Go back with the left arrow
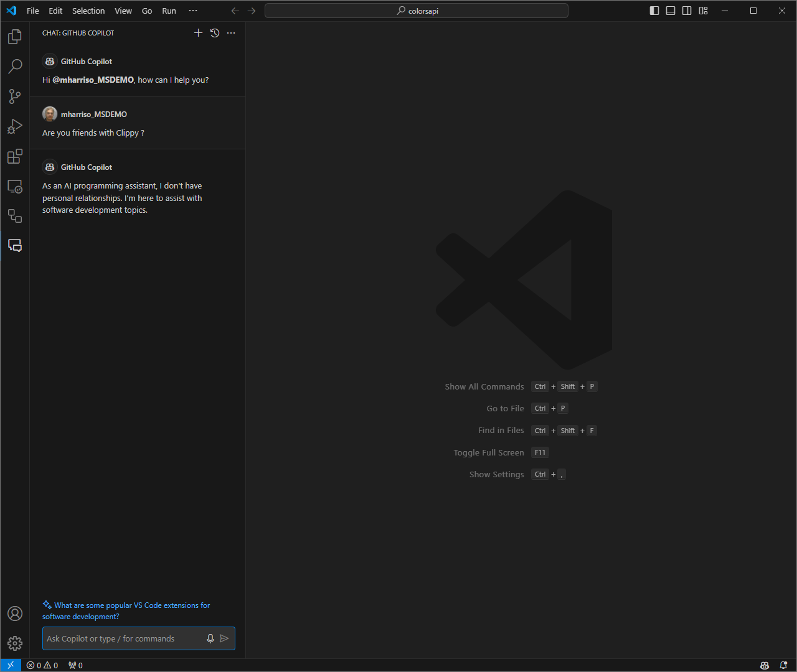Viewport: 797px width, 672px height. pyautogui.click(x=235, y=11)
